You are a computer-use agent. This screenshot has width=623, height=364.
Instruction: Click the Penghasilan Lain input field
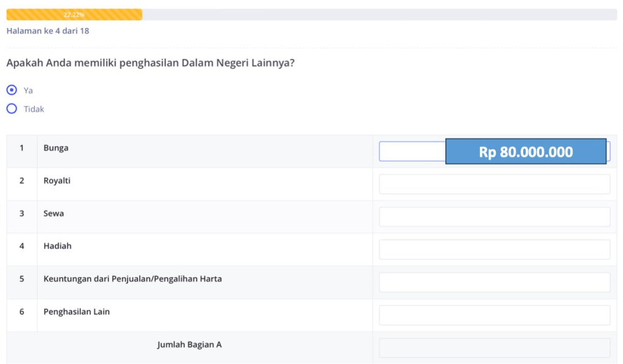[494, 315]
